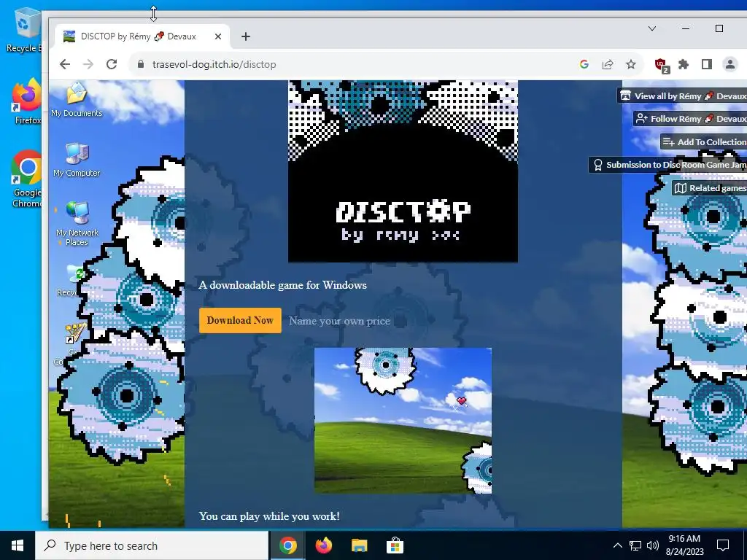Open Microsoft Store from the taskbar
Image resolution: width=747 pixels, height=560 pixels.
click(x=395, y=545)
